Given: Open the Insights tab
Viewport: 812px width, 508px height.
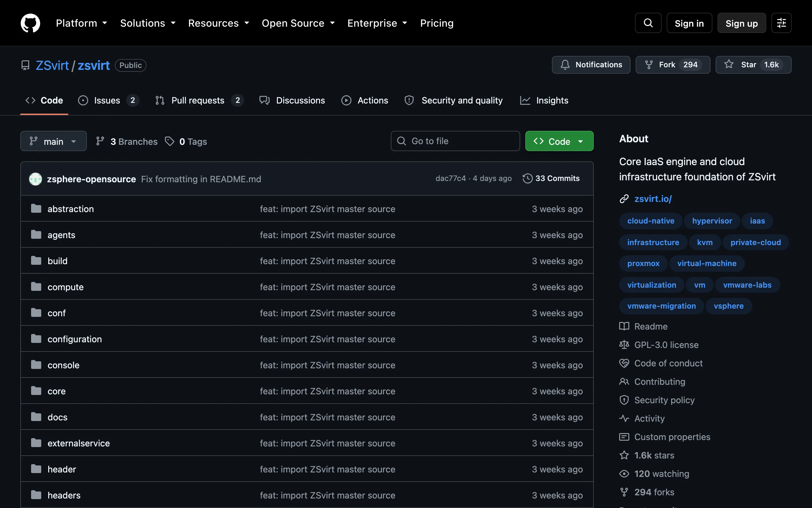Looking at the screenshot, I should pos(544,100).
